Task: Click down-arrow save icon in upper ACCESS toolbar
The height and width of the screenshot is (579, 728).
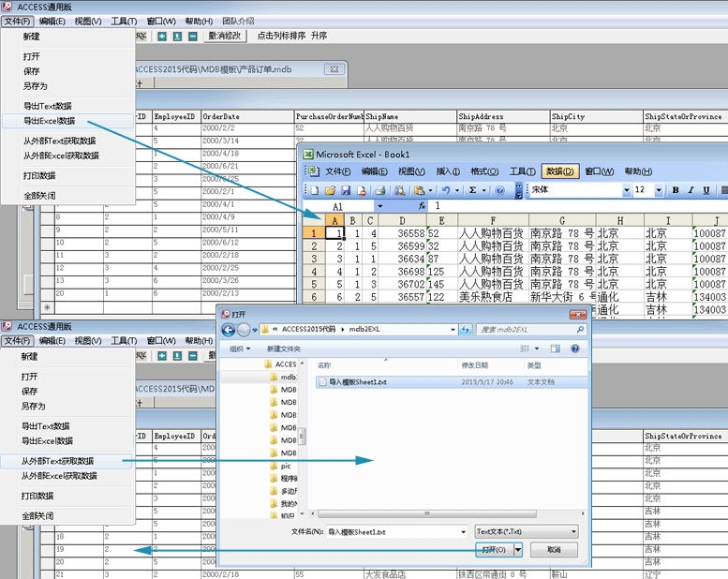Action: tap(177, 37)
